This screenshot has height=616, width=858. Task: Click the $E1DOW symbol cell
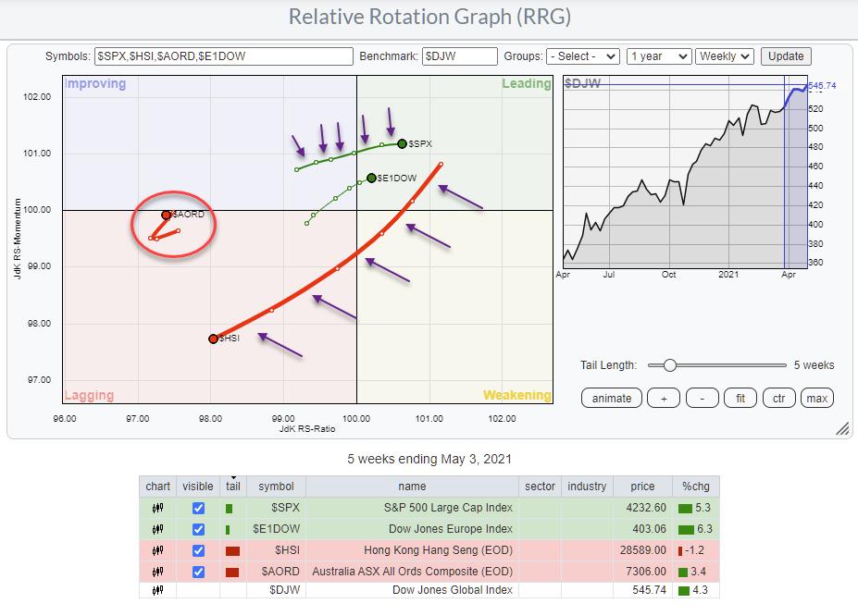click(x=277, y=529)
